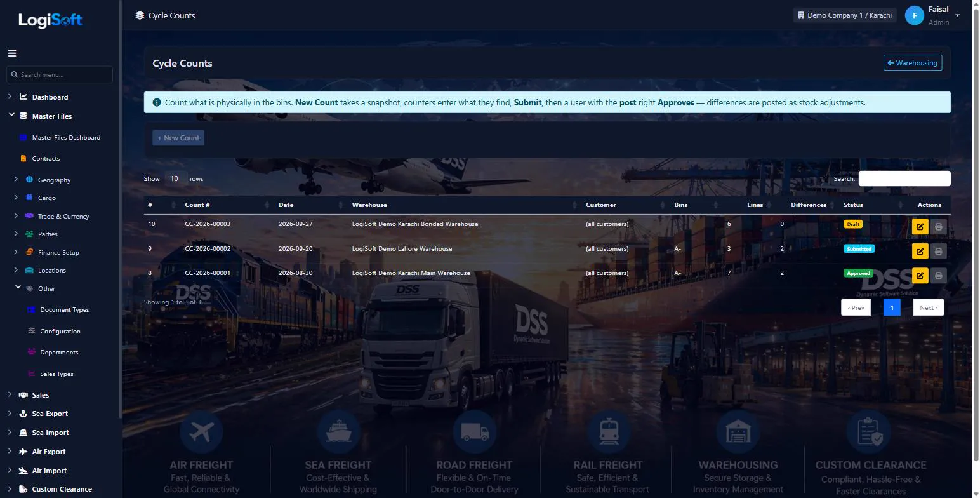The width and height of the screenshot is (980, 498).
Task: Click the Master Files database icon
Action: (x=23, y=116)
